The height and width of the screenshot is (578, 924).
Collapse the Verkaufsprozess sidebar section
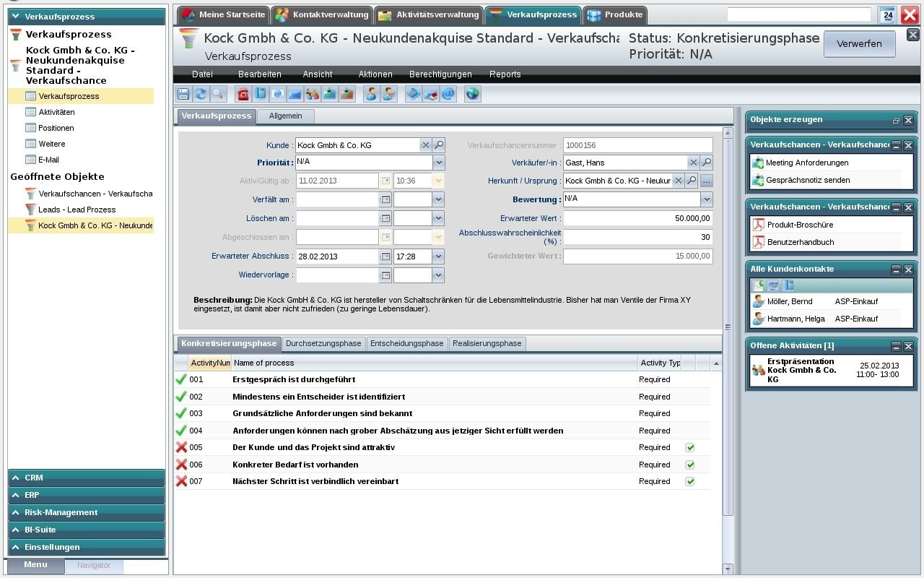tap(14, 16)
